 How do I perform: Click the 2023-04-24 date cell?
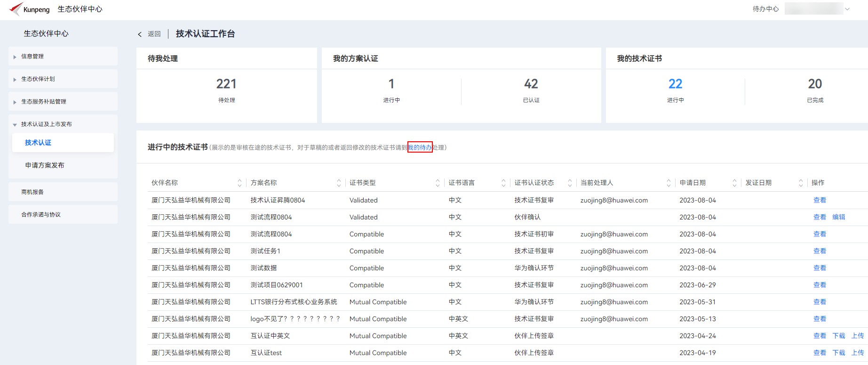[x=698, y=336]
